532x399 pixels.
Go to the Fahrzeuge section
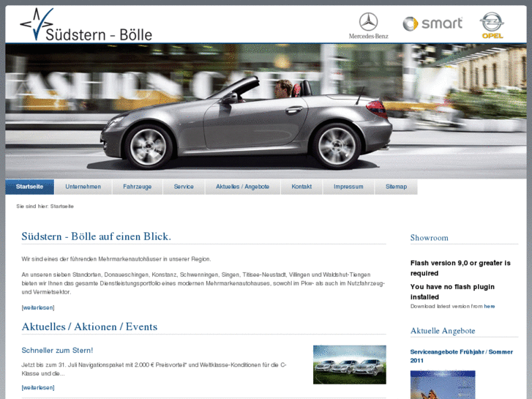pyautogui.click(x=138, y=187)
